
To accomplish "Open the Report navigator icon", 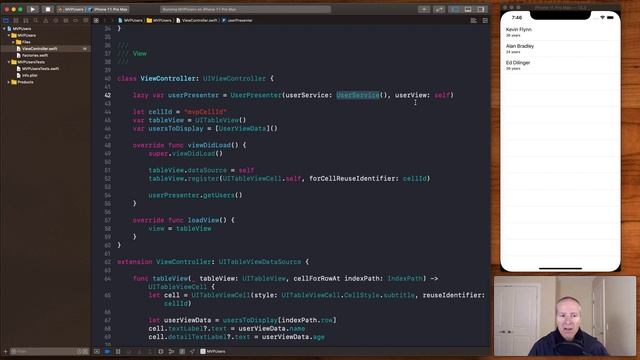I will coord(85,20).
